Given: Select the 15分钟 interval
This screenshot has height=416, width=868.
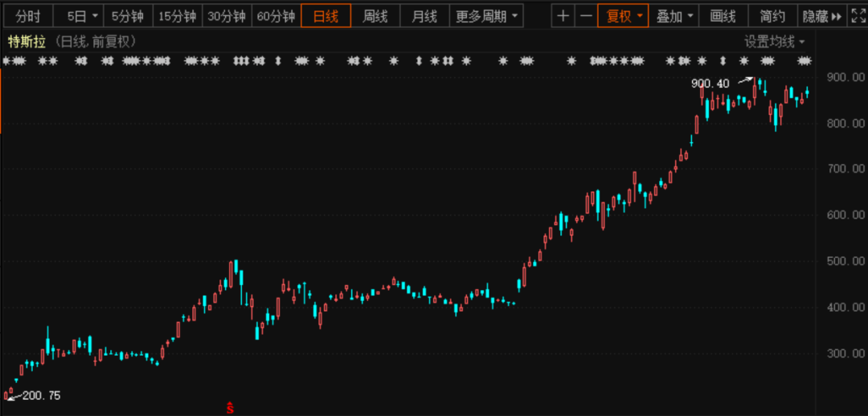Looking at the screenshot, I should pyautogui.click(x=178, y=16).
